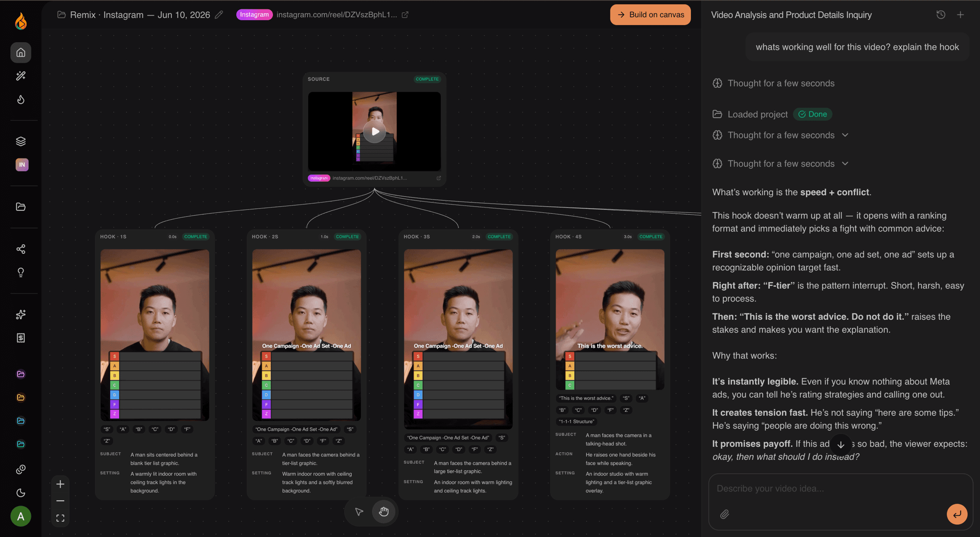
Task: Open the lightbulb ideas icon
Action: coord(21,272)
